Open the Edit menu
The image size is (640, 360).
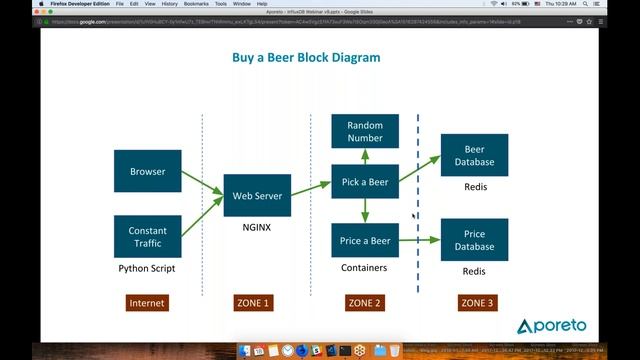coord(134,4)
